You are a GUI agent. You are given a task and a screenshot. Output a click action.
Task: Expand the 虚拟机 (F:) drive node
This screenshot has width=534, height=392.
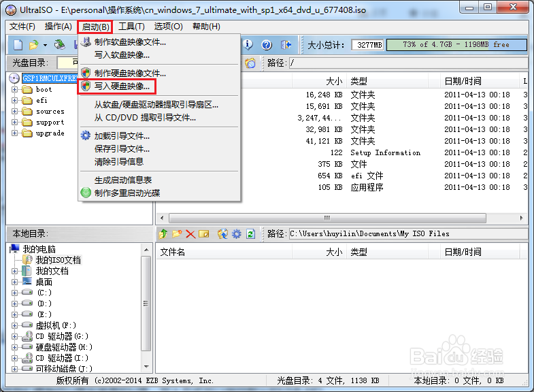pyautogui.click(x=15, y=325)
